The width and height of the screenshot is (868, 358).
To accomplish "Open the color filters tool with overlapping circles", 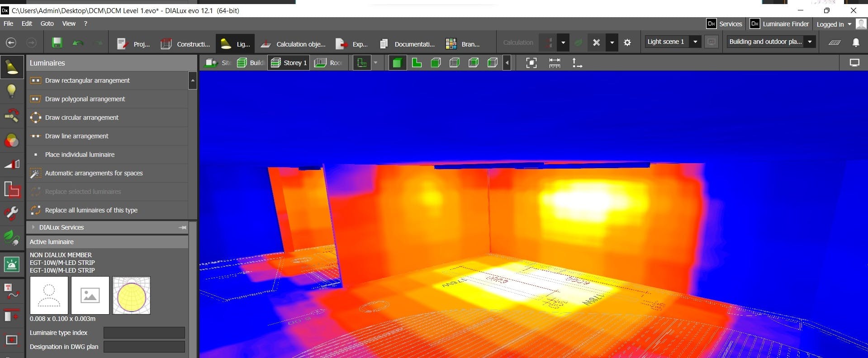I will click(12, 141).
